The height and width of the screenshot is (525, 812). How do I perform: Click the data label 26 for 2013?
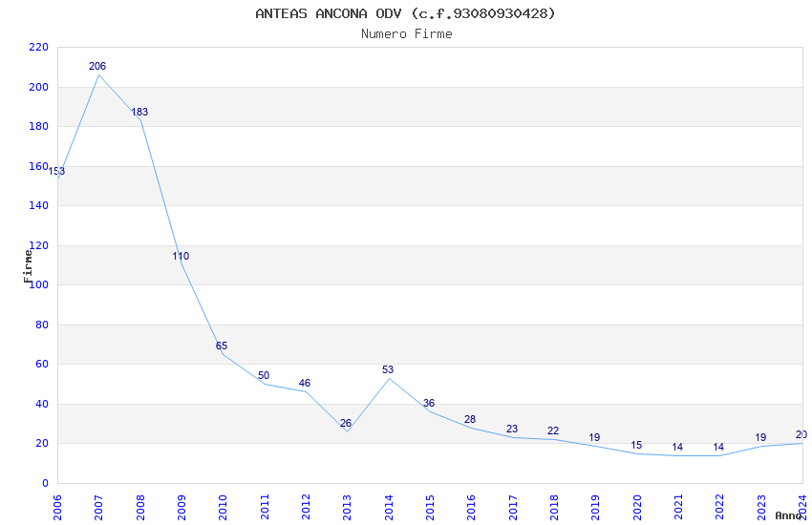[346, 423]
